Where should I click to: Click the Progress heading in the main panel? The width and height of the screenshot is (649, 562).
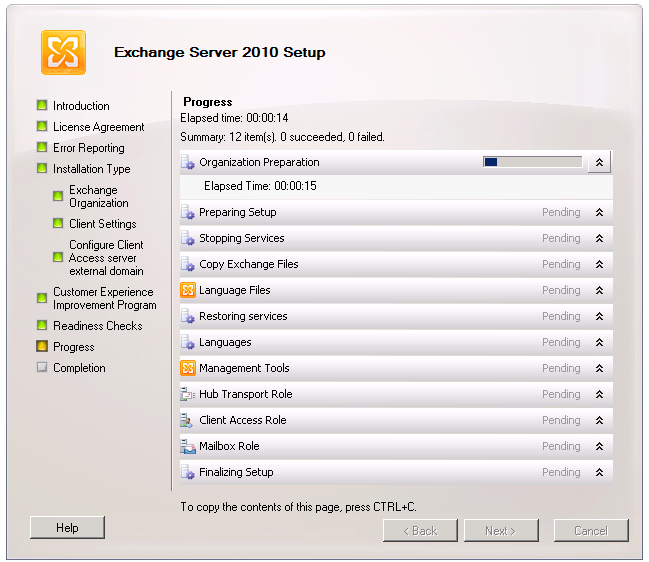tap(208, 102)
